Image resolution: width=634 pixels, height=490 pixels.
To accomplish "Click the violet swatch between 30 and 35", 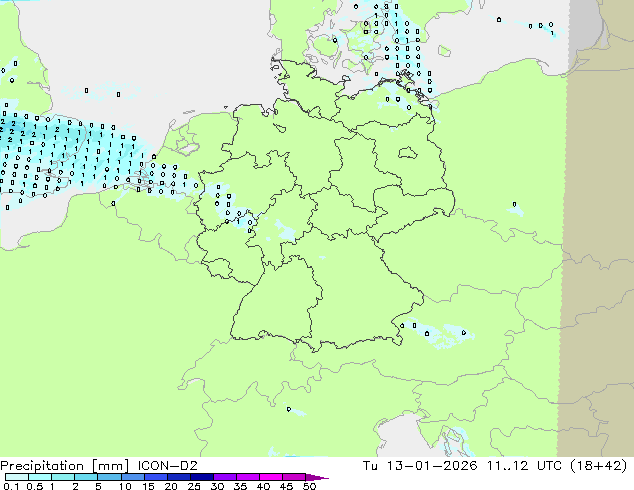I will (224, 477).
